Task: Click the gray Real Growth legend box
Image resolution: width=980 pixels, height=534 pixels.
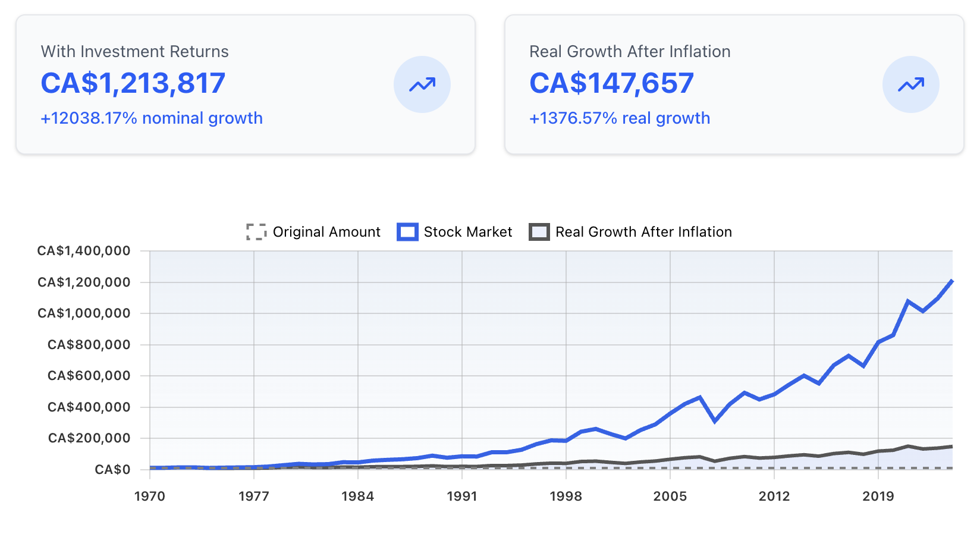Action: pos(539,232)
